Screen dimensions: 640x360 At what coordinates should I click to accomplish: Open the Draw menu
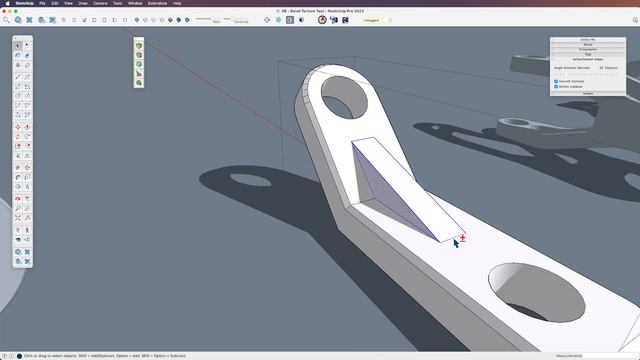click(x=83, y=3)
